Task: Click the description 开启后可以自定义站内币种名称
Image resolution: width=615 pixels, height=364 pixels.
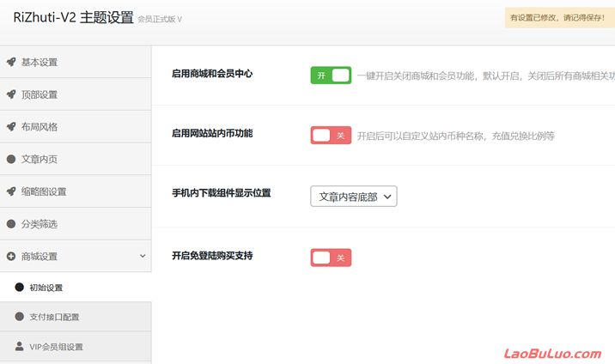Action: click(456, 136)
